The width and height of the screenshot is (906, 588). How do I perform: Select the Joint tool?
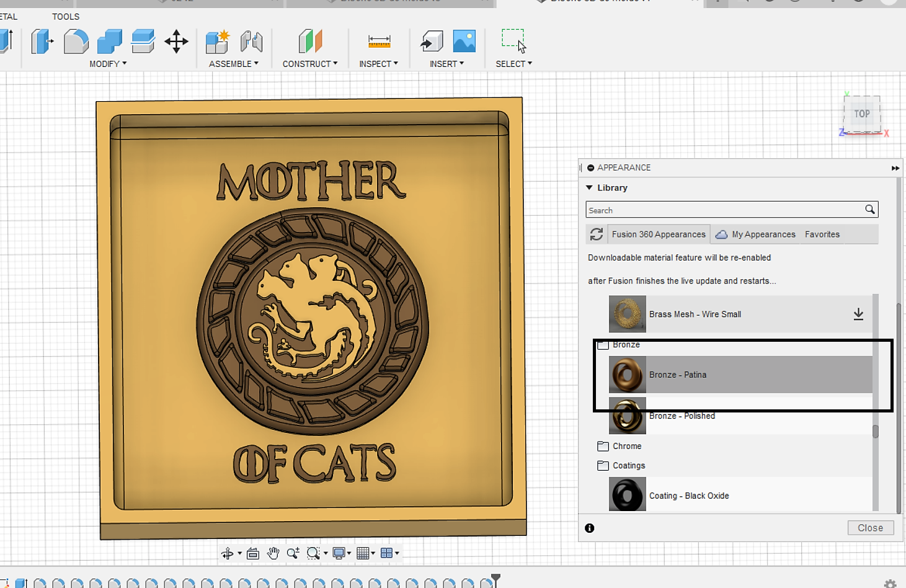[x=251, y=42]
